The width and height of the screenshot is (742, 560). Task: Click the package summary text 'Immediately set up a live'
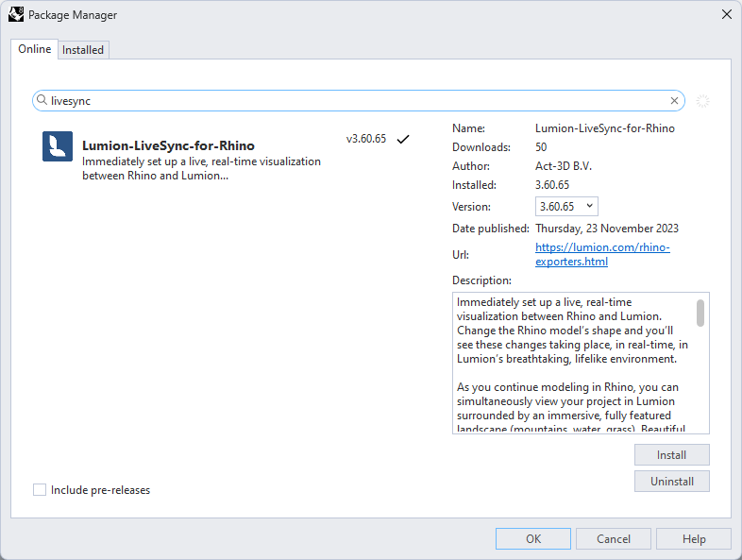click(202, 168)
